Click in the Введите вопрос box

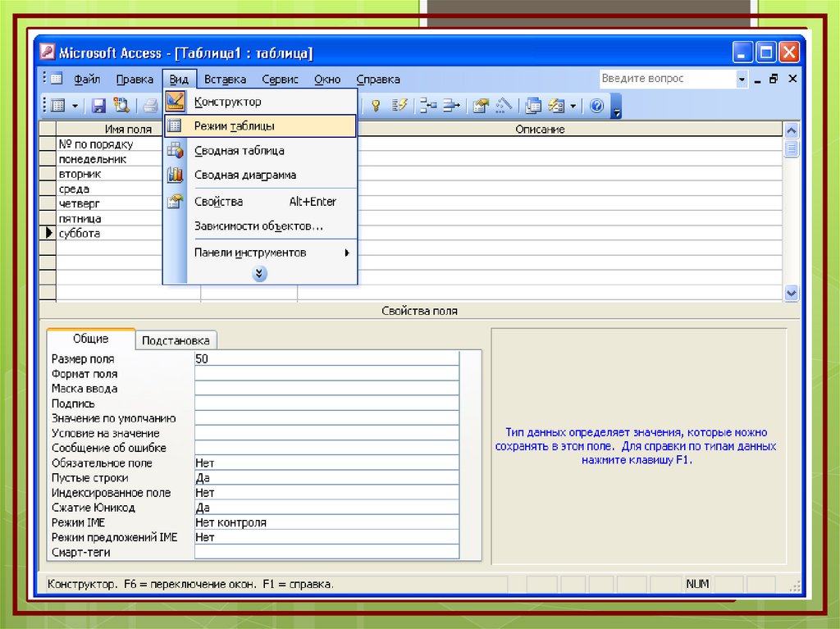pyautogui.click(x=666, y=79)
